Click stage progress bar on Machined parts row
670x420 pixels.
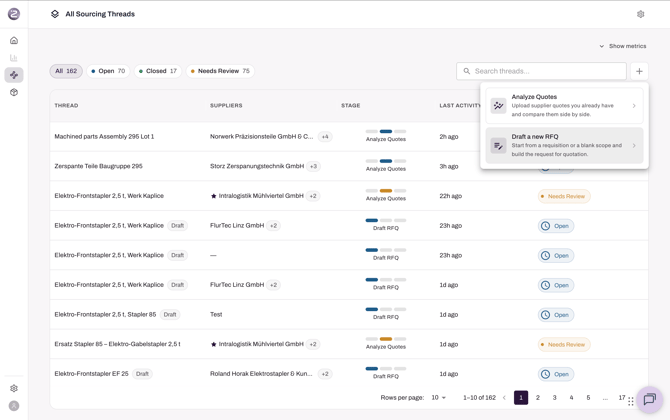386,131
